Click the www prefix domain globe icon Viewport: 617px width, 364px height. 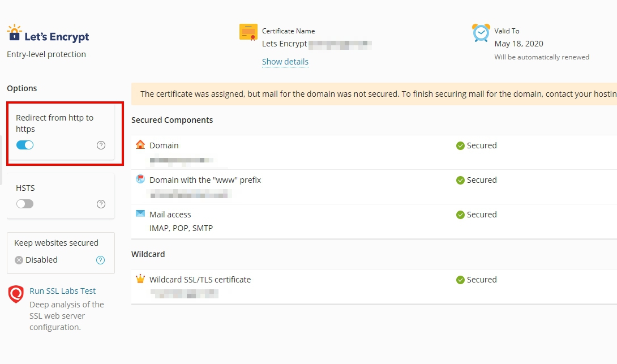click(x=140, y=179)
